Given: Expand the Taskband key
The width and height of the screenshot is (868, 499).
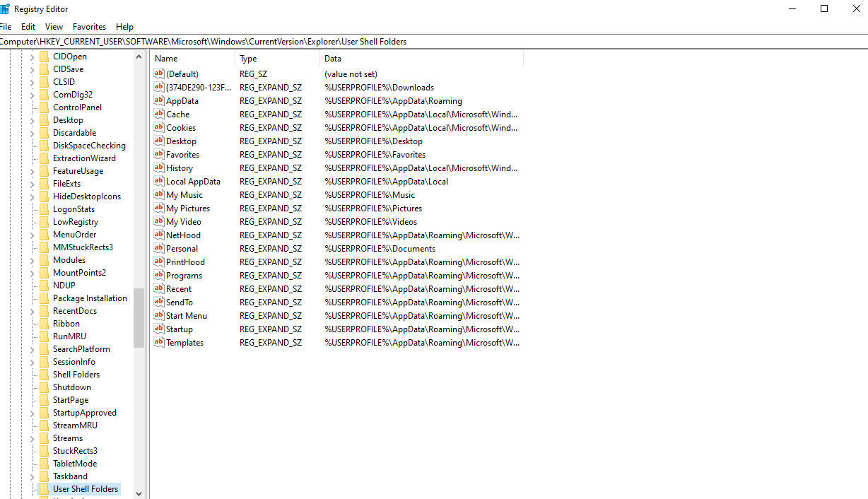Looking at the screenshot, I should (x=32, y=476).
